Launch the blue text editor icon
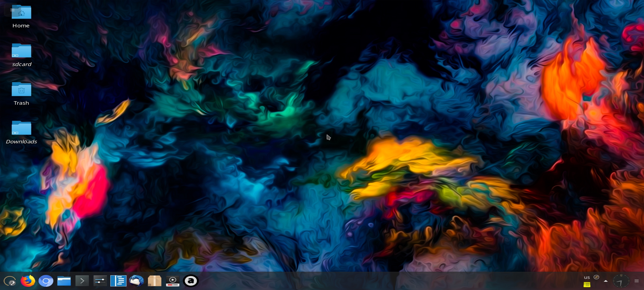 [x=118, y=281]
